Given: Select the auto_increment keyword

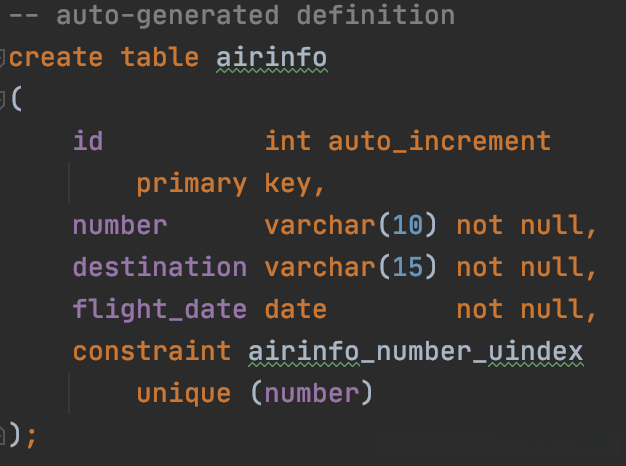Looking at the screenshot, I should pos(439,141).
